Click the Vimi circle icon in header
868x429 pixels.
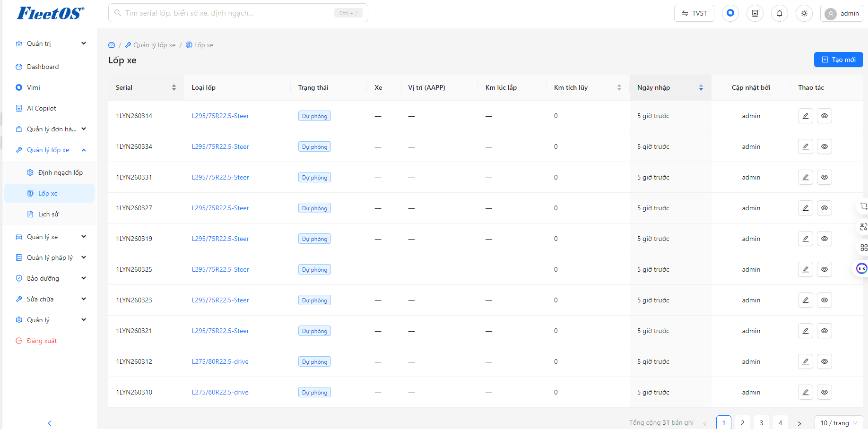(x=730, y=13)
